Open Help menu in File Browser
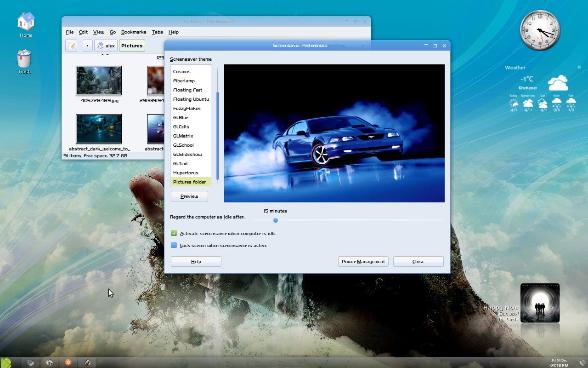 tap(173, 32)
